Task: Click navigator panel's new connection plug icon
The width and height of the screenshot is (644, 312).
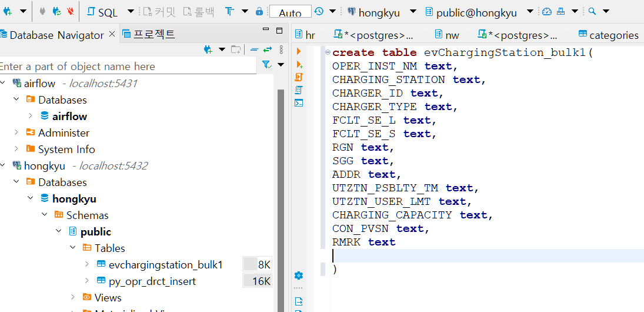Action: [208, 49]
